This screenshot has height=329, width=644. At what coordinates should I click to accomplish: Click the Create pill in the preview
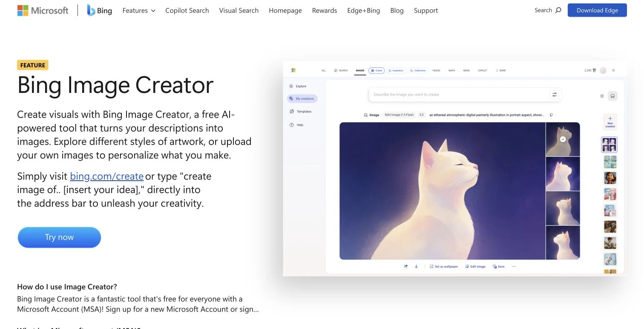pyautogui.click(x=377, y=70)
